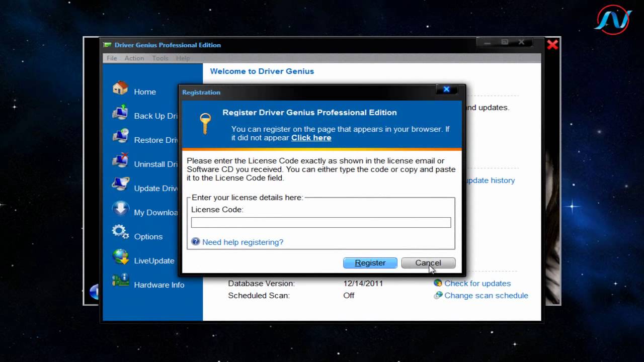This screenshot has width=644, height=362.
Task: Follow the Click here link
Action: tap(311, 138)
